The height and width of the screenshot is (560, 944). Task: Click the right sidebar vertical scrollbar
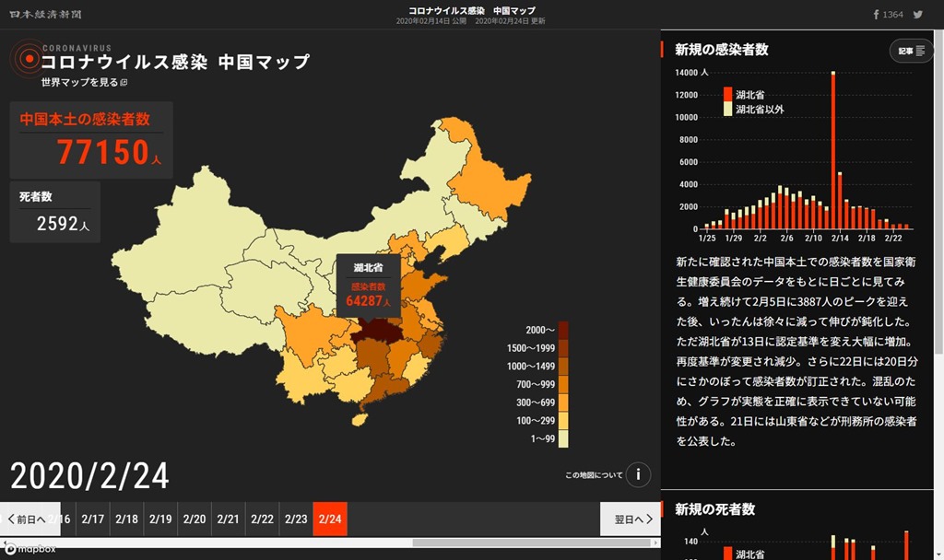point(938,192)
